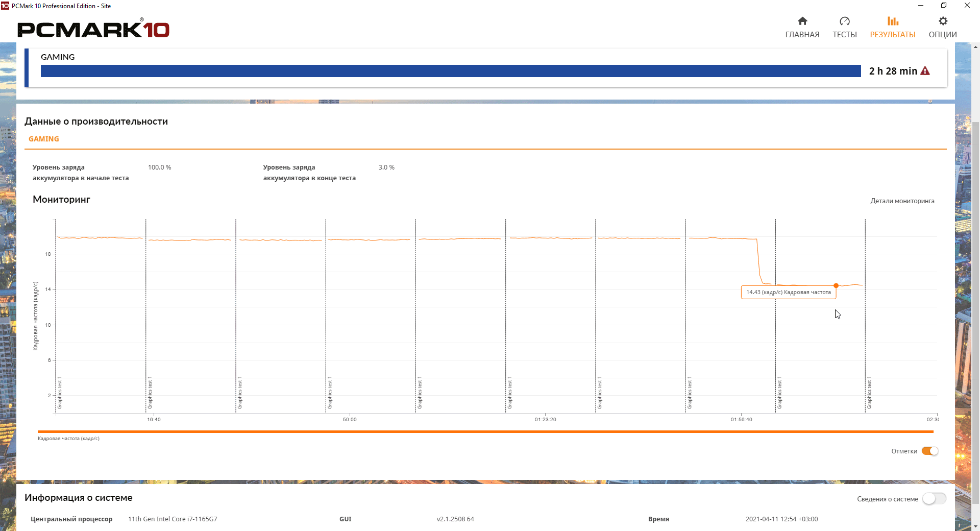
Task: Restore down the PCMark 10 window
Action: tap(944, 6)
